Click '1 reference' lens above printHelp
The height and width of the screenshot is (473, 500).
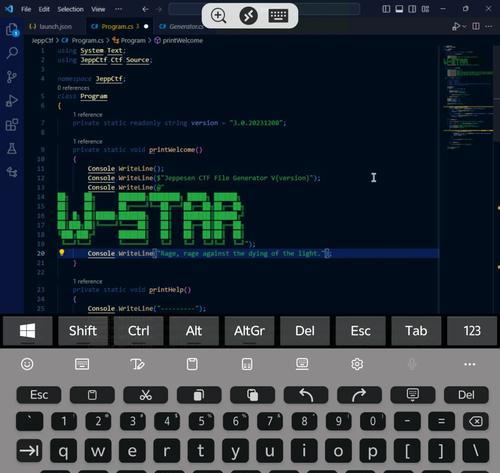pyautogui.click(x=88, y=281)
